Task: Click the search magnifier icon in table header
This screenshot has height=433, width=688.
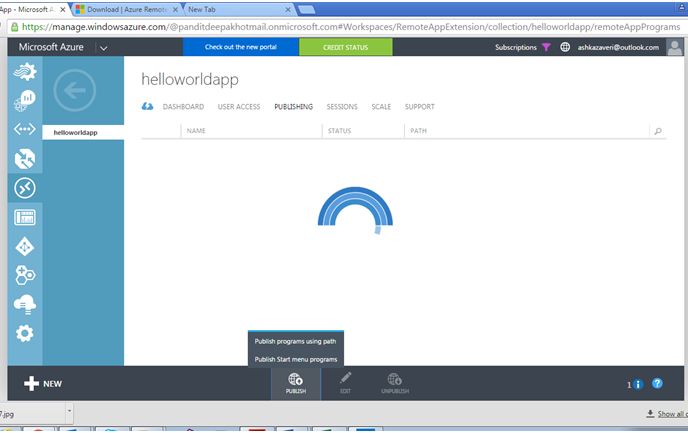Action: click(x=658, y=131)
